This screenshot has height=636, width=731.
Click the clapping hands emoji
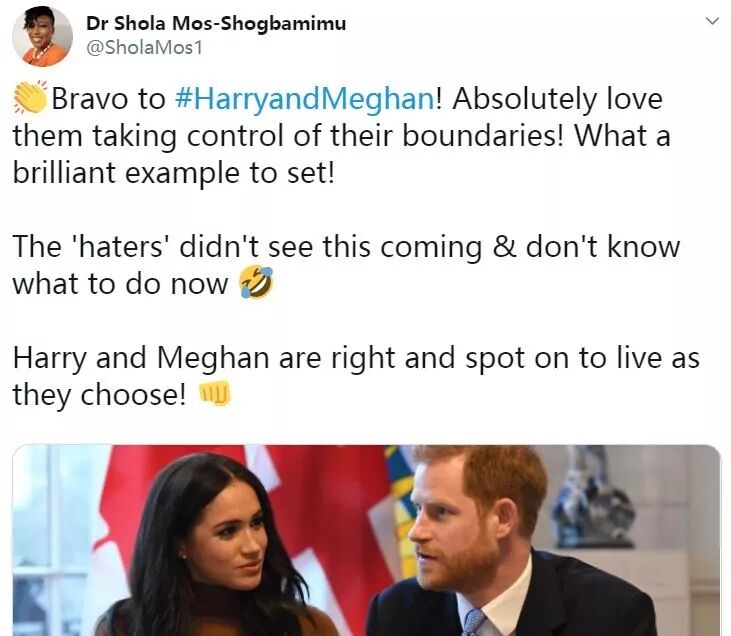(x=30, y=97)
